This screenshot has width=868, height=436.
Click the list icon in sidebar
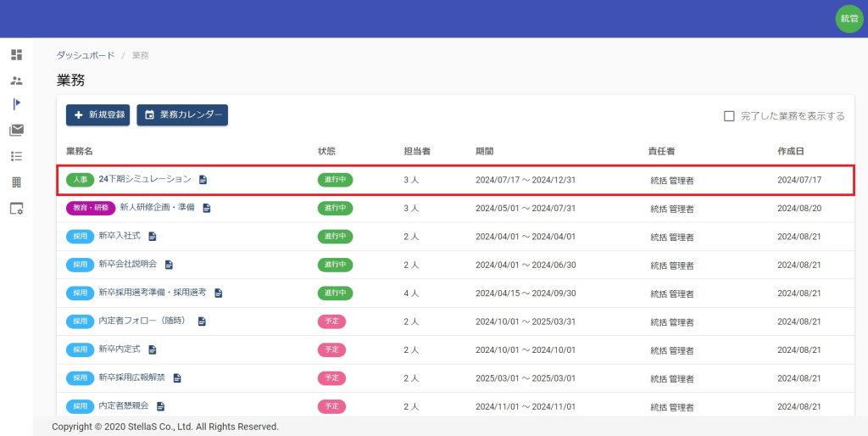coord(16,156)
